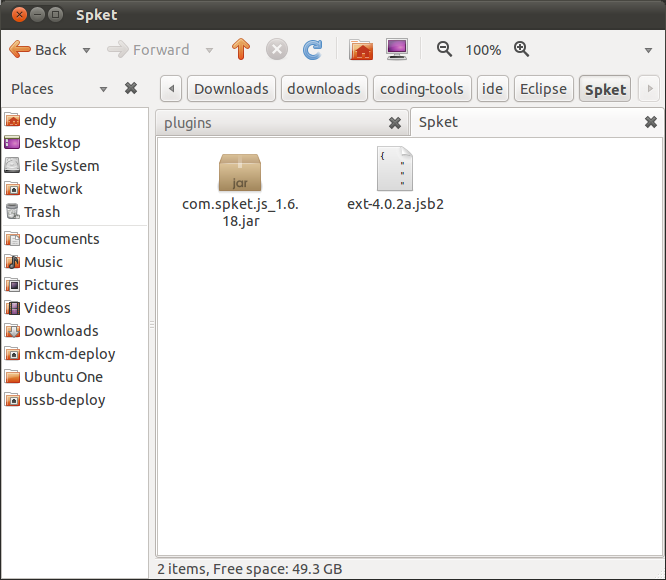Screen dimensions: 666x580
Task: Open the Places sidebar type dropdown
Action: click(x=103, y=89)
